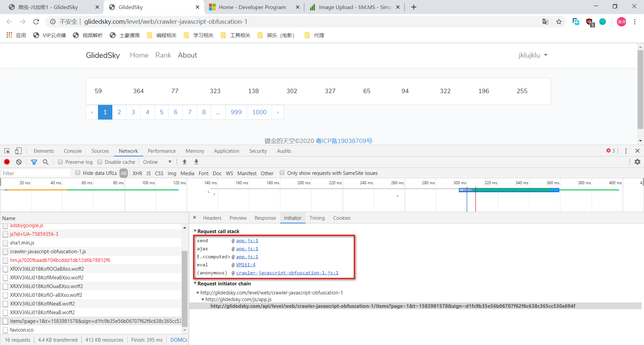Image resolution: width=644 pixels, height=345 pixels.
Task: Click page vertical scrollbar thumb
Action: 640,89
